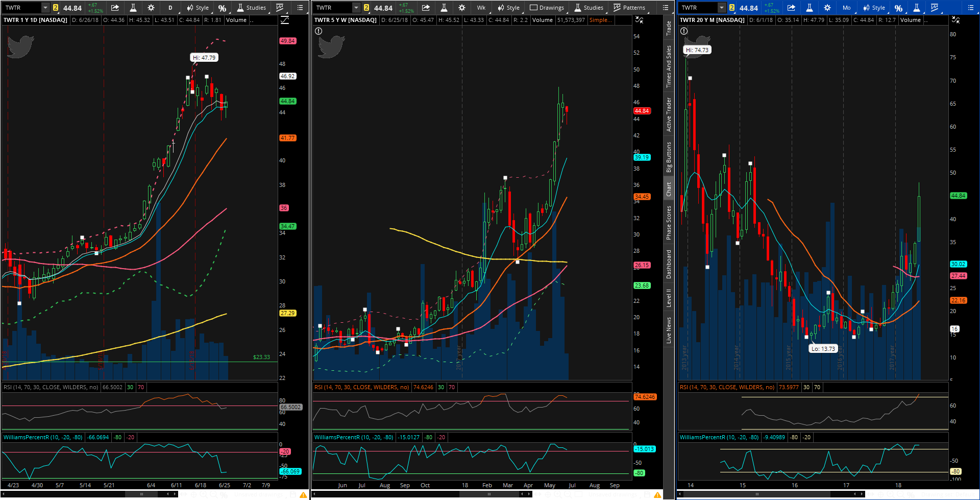980x500 pixels.
Task: Click weekly chart horizontal scrollbar thumb
Action: click(x=489, y=494)
